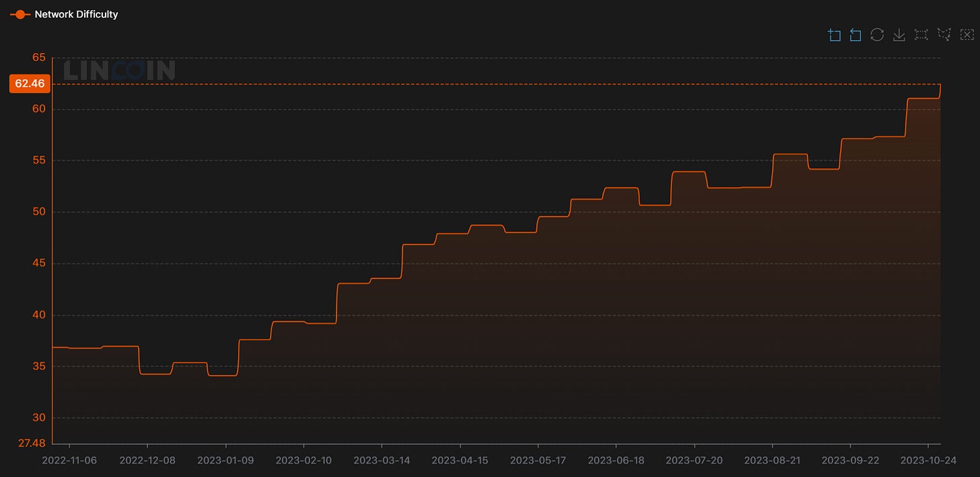This screenshot has width=980, height=477.
Task: Click the 2023-05-17 date label
Action: click(538, 461)
